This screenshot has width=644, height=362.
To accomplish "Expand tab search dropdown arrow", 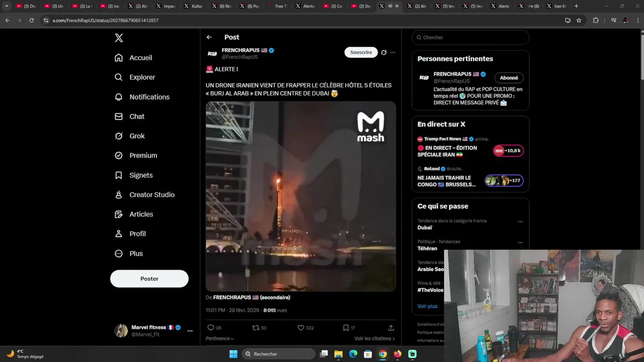I will [x=7, y=6].
